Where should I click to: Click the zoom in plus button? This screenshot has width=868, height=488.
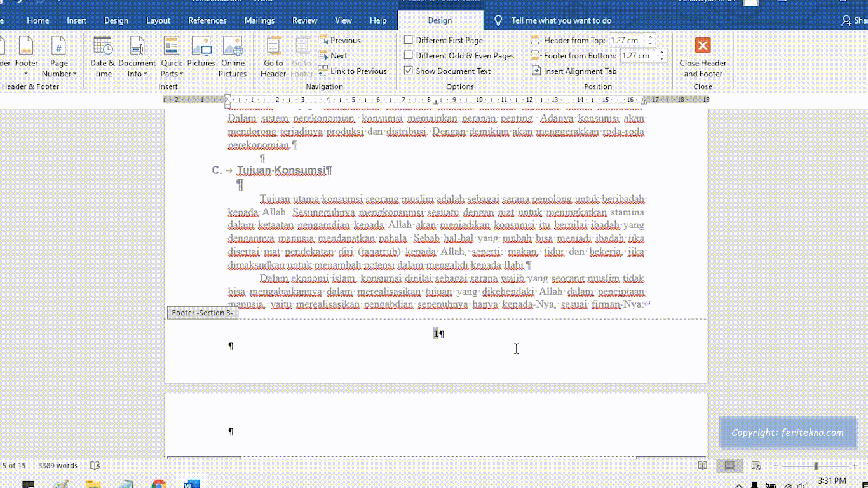pyautogui.click(x=855, y=466)
